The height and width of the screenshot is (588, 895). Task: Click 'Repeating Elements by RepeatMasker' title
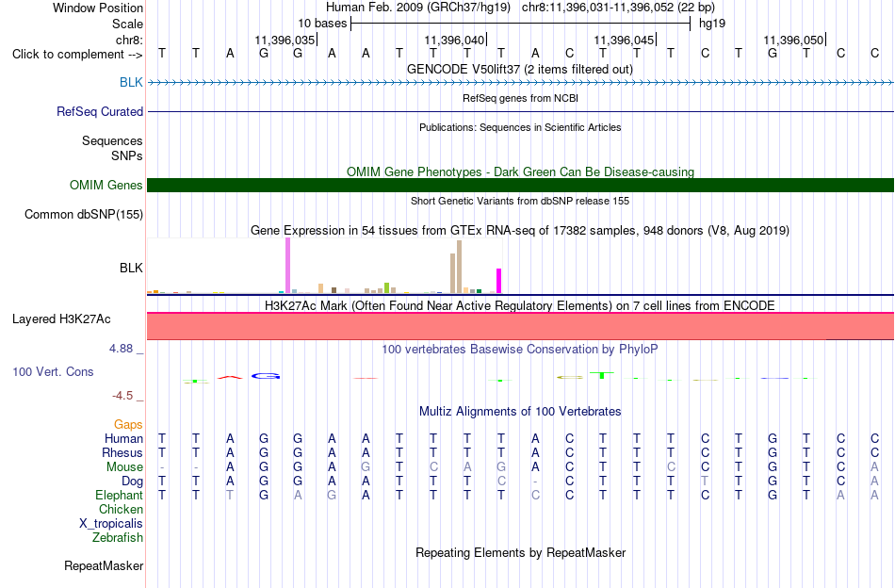(x=520, y=552)
